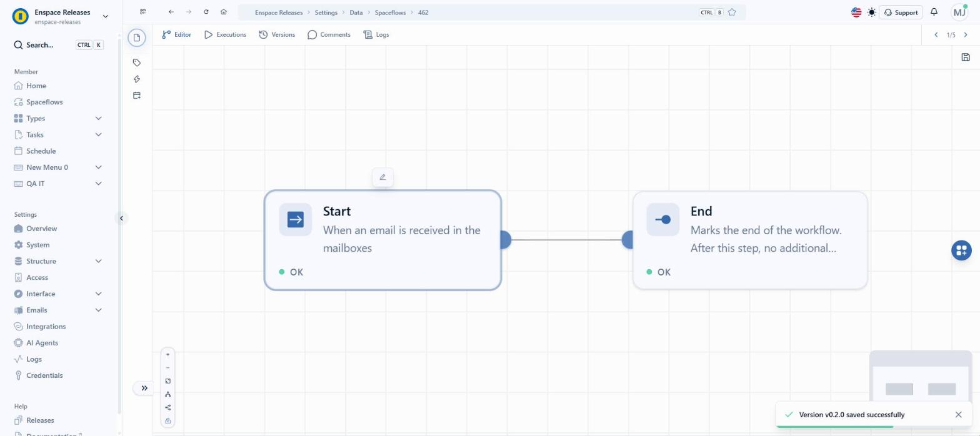Switch to the workflow Logs tab
The width and height of the screenshot is (980, 436).
pos(376,34)
